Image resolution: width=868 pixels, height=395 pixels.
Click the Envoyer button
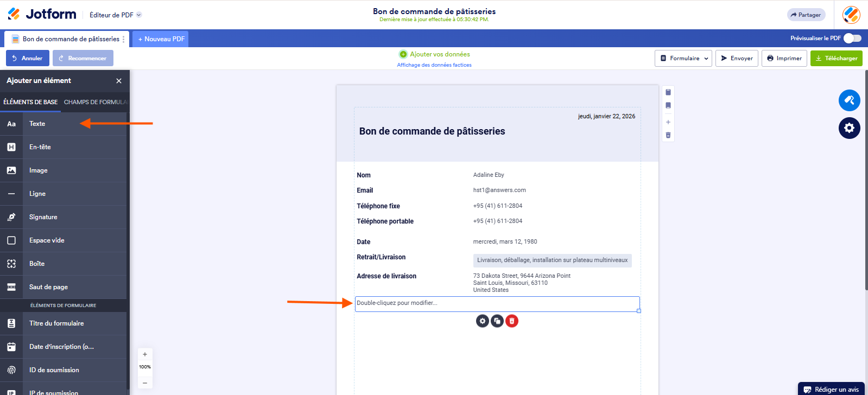pos(737,58)
